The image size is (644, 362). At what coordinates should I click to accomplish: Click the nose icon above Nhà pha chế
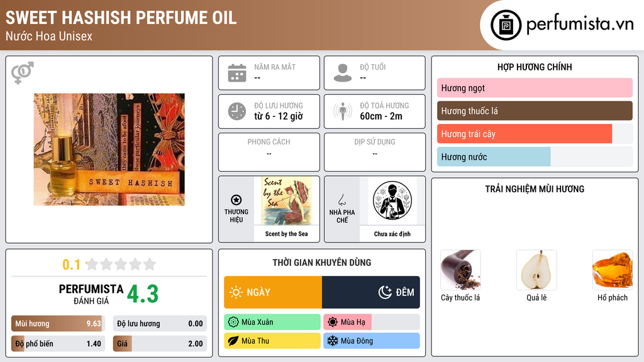pyautogui.click(x=341, y=200)
